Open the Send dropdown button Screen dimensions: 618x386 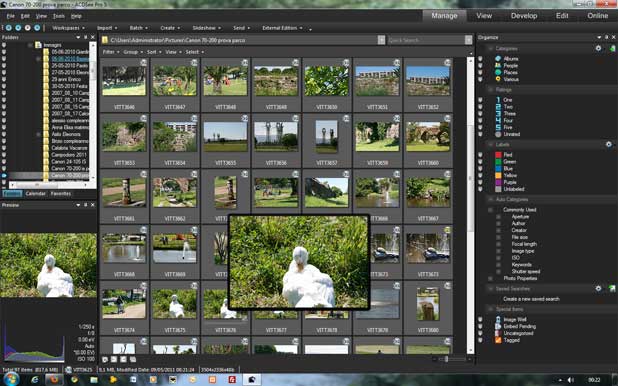[241, 28]
